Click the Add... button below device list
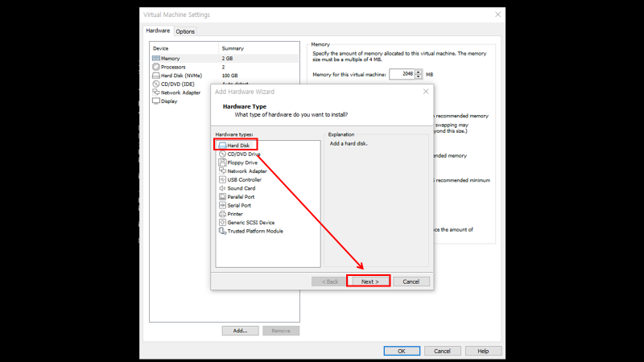This screenshot has height=362, width=644. tap(240, 331)
